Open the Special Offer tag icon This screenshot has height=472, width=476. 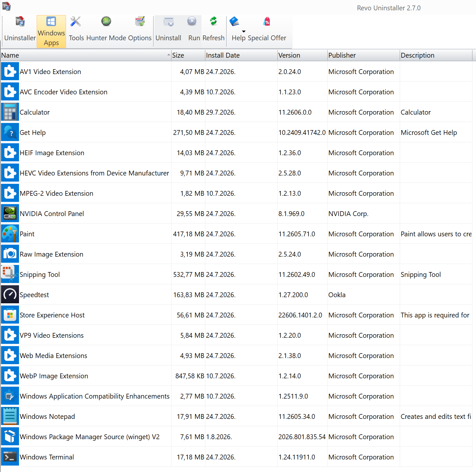click(x=267, y=22)
